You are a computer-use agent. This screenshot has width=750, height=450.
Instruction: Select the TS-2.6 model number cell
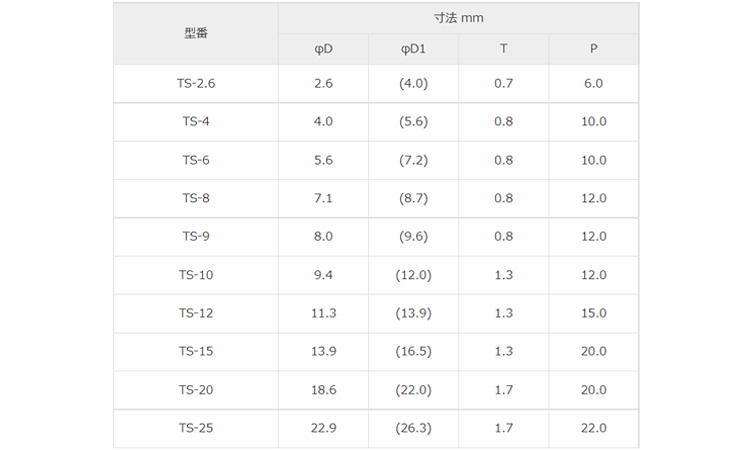coord(196,83)
